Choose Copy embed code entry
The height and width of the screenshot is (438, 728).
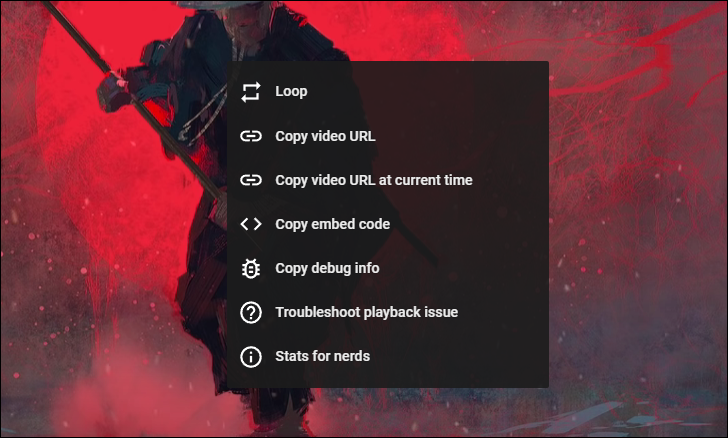click(x=388, y=224)
